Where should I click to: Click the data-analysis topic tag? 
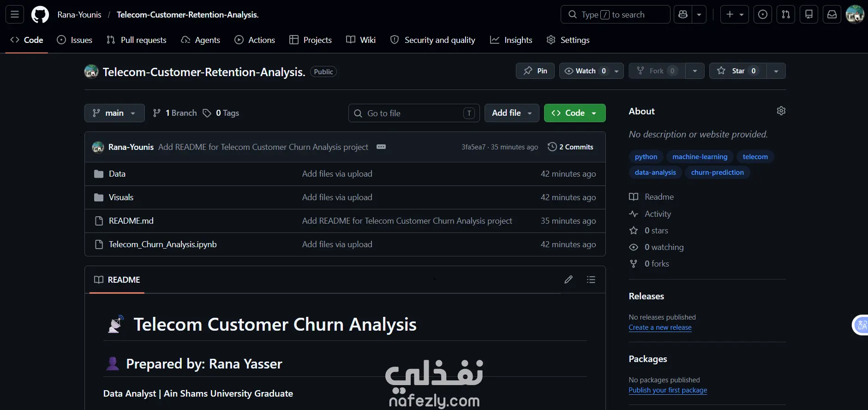(x=655, y=172)
